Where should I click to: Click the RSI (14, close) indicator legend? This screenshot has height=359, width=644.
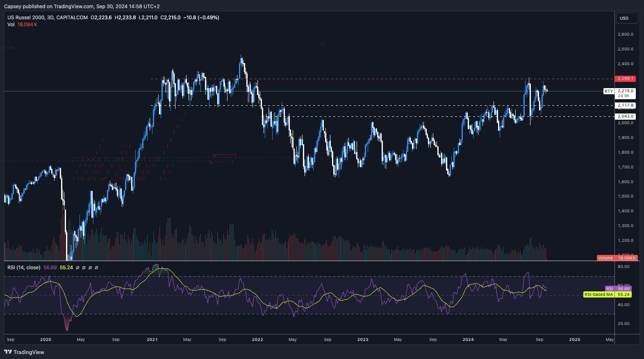pyautogui.click(x=24, y=268)
